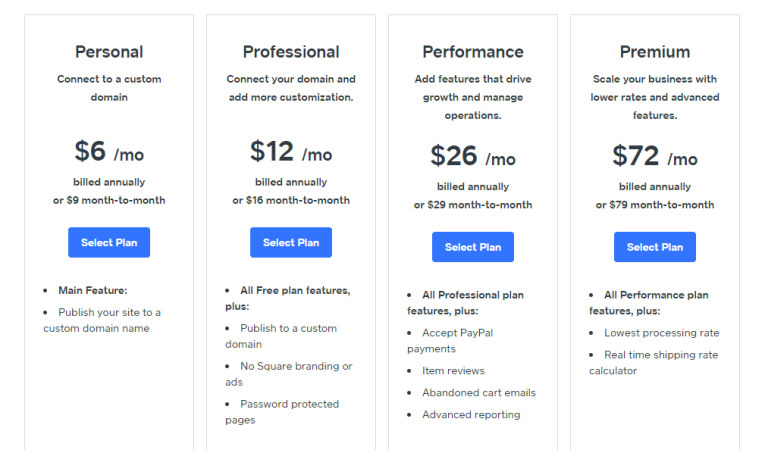Click 'Abandoned cart emails' feature text

pos(478,392)
